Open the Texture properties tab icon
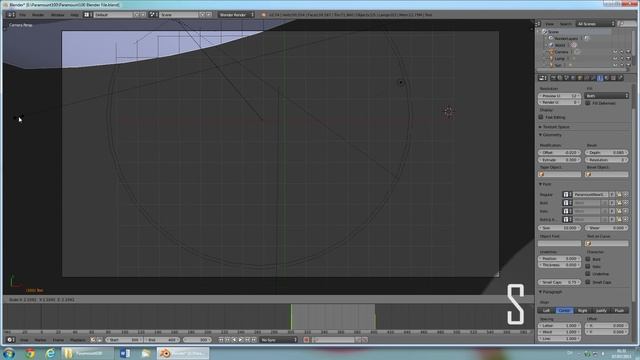This screenshot has width=640, height=360. 613,78
